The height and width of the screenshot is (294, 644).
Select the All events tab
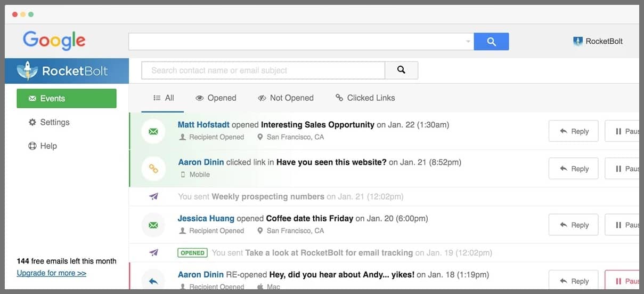(x=164, y=98)
